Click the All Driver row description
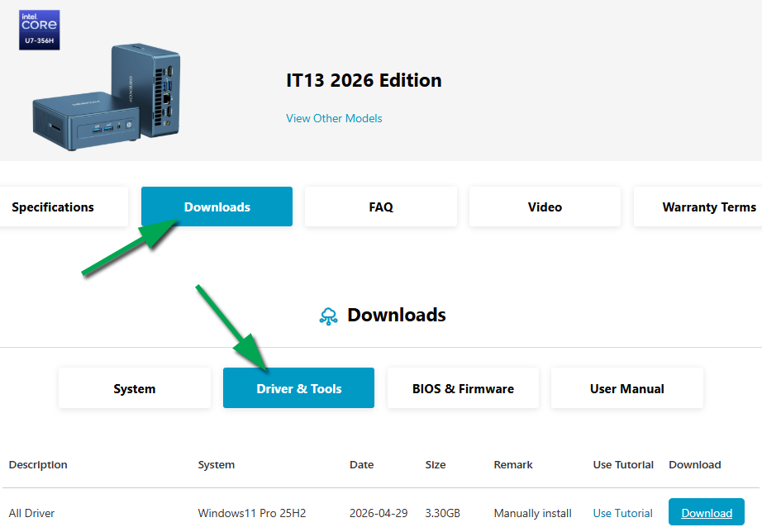This screenshot has height=532, width=762. 31,514
